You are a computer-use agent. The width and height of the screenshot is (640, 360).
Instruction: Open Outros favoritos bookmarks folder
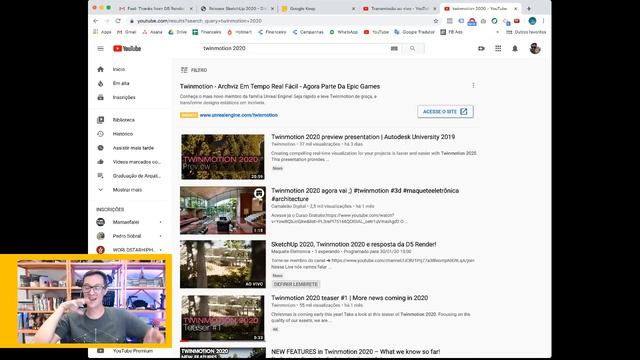coord(526,32)
